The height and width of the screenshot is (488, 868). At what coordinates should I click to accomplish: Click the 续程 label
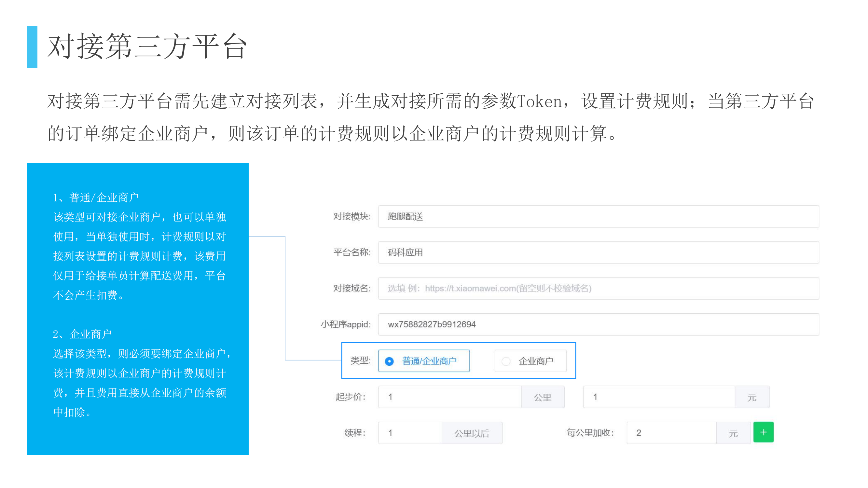[x=355, y=433]
